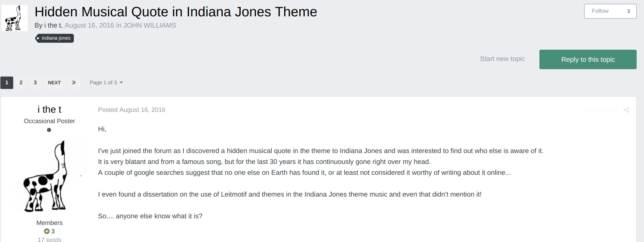644x242 pixels.
Task: Open the 'indiana jones' tag
Action: (x=56, y=38)
